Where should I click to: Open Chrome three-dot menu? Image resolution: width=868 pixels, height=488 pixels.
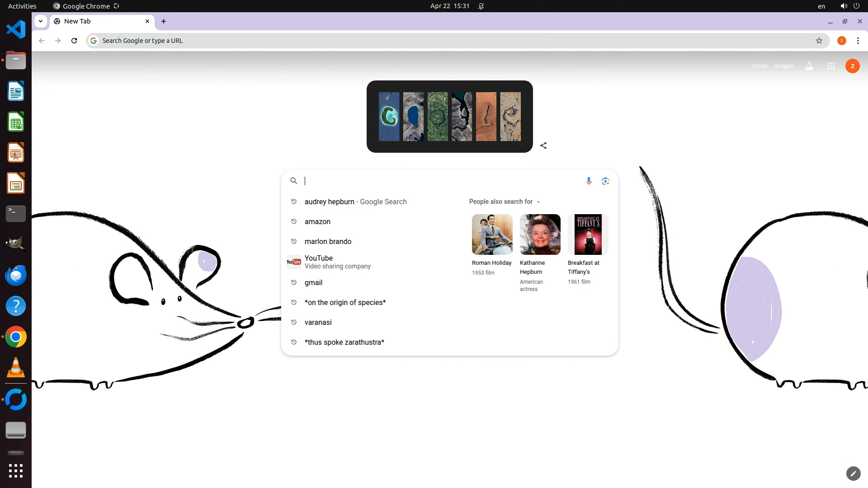pos(858,41)
